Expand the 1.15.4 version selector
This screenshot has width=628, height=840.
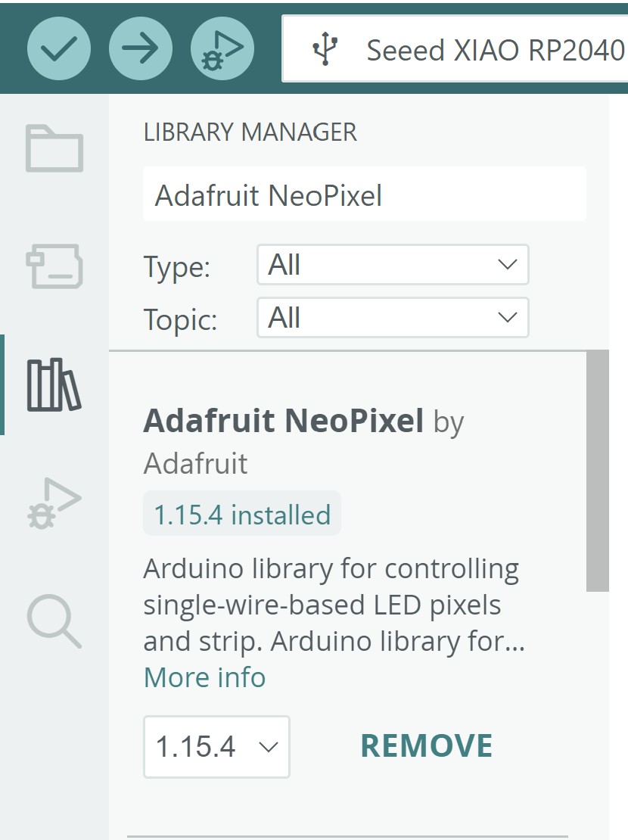point(216,747)
